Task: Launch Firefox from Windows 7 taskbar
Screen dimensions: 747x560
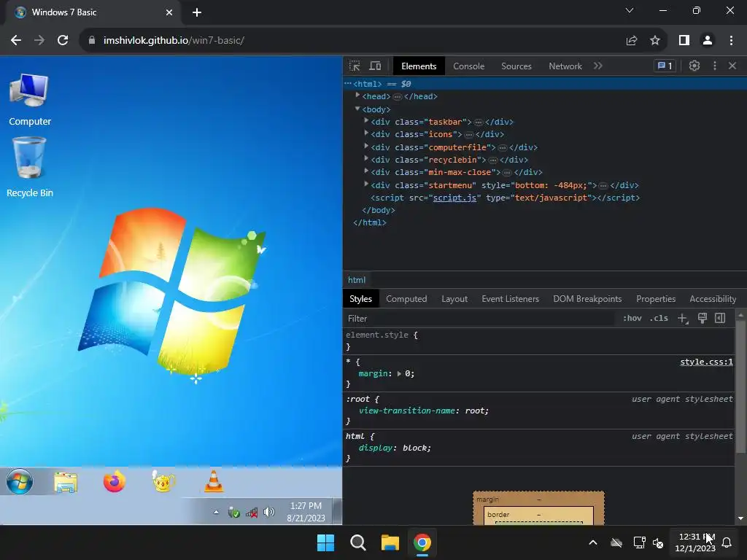Action: point(115,481)
